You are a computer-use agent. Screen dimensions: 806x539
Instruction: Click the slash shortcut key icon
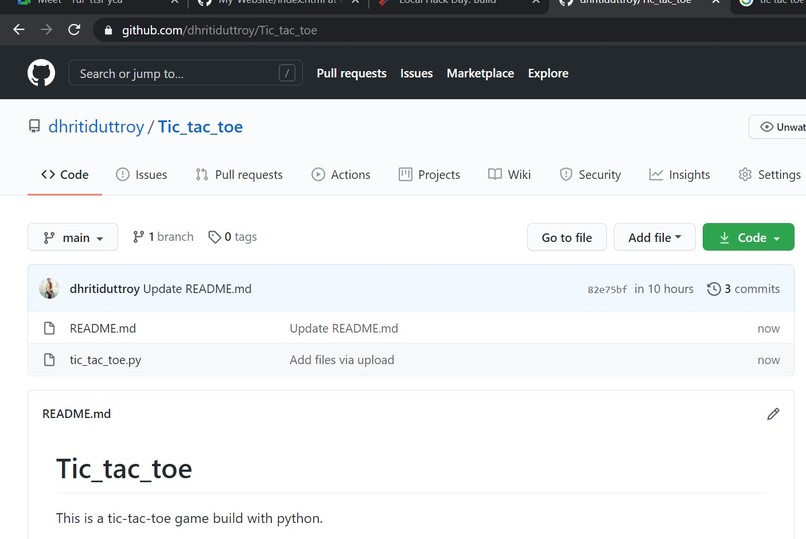pyautogui.click(x=287, y=73)
